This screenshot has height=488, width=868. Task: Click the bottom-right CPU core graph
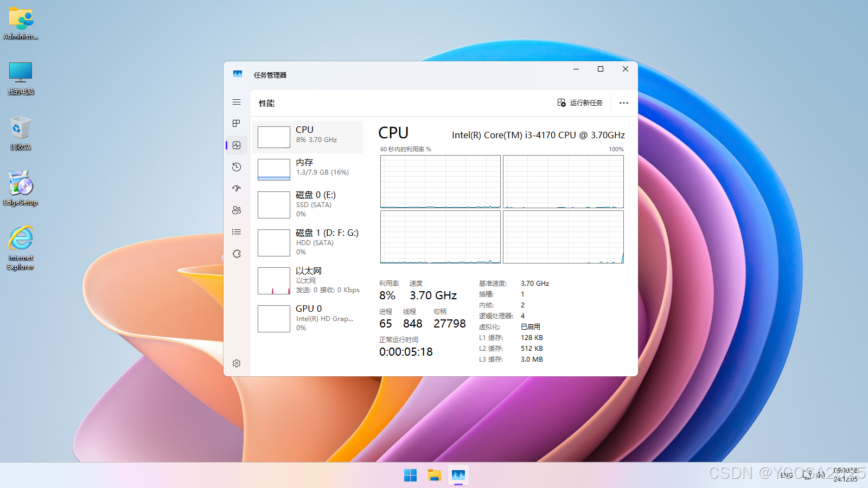click(563, 237)
